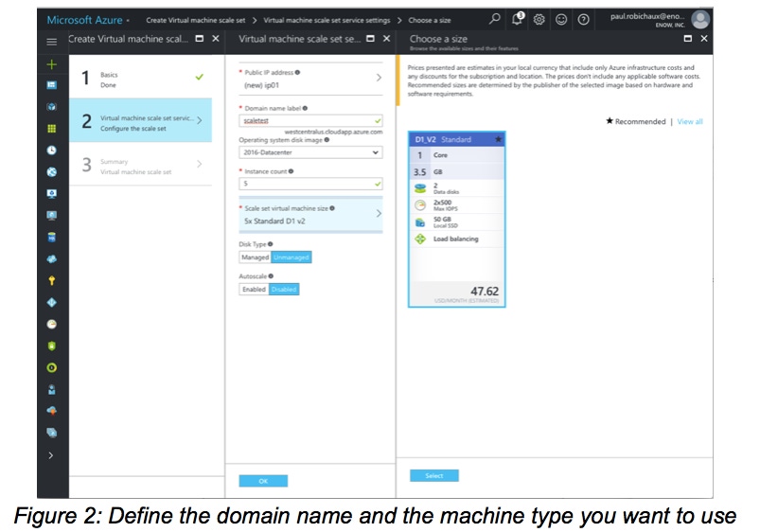The image size is (760, 532).
Task: Click info icon next to Autoscale
Action: (271, 276)
